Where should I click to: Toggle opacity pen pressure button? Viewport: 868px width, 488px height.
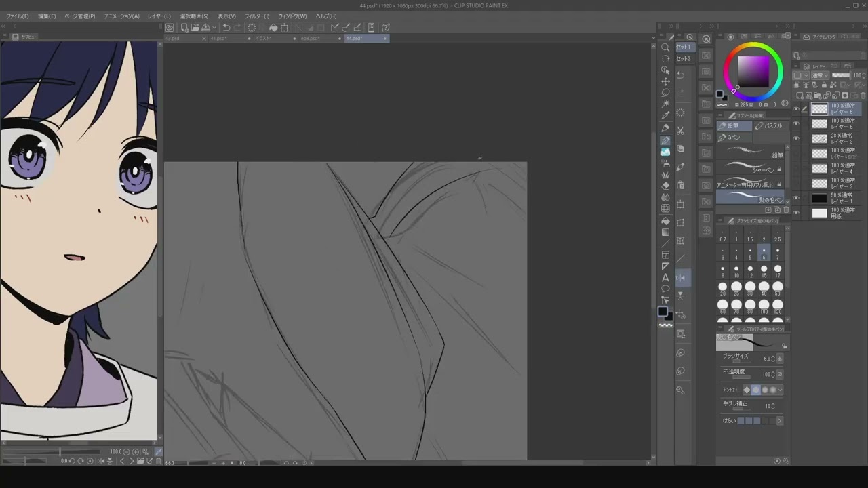(780, 374)
